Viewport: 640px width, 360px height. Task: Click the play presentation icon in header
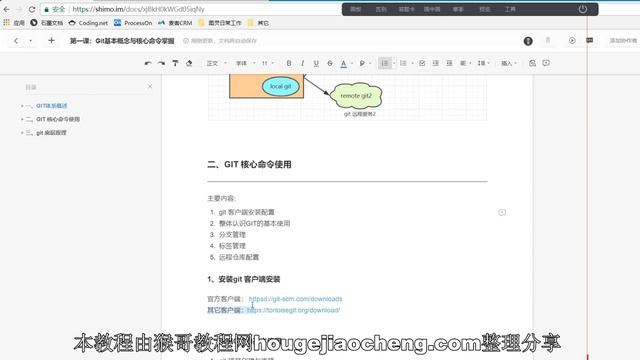pyautogui.click(x=572, y=40)
